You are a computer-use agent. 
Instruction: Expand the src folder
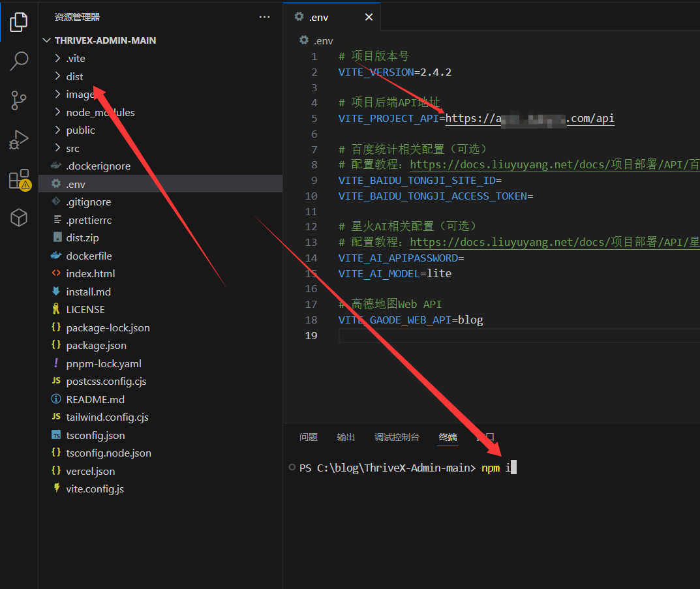point(57,148)
